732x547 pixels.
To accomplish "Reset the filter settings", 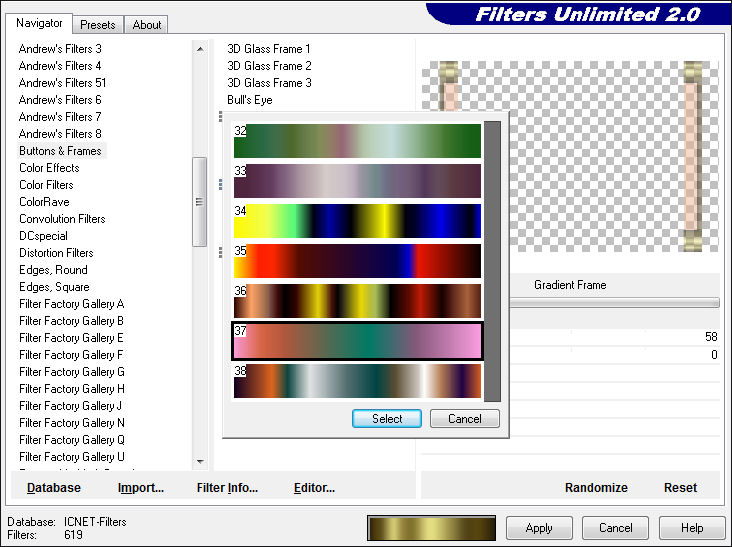I will (x=680, y=488).
